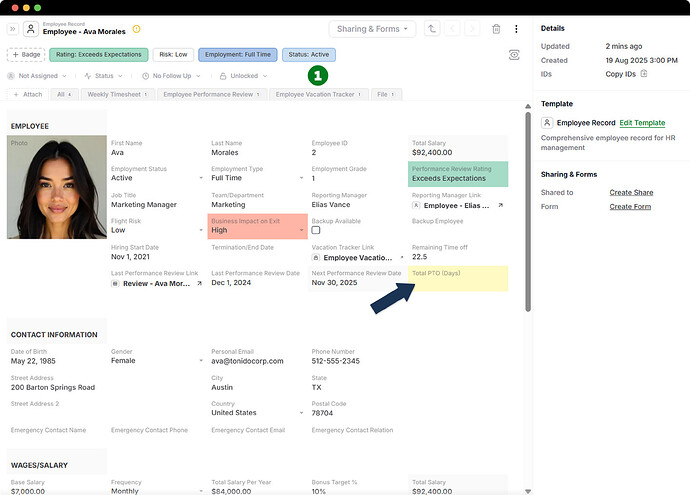Image resolution: width=690 pixels, height=495 pixels.
Task: Click the info icon beside Ava Morales
Action: pyautogui.click(x=137, y=29)
